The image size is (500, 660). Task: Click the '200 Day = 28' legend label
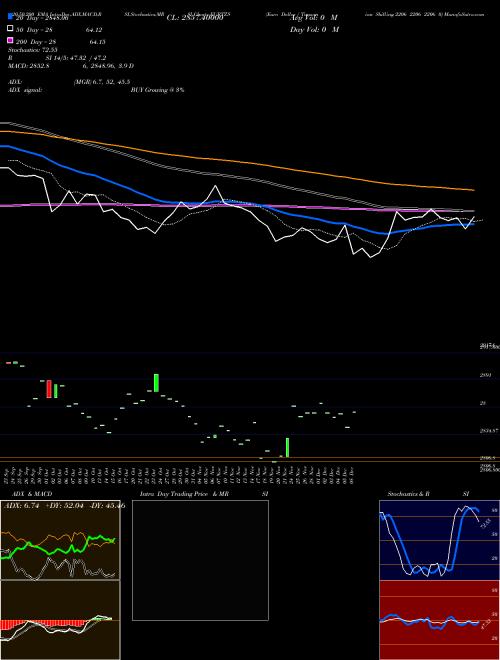click(x=36, y=42)
